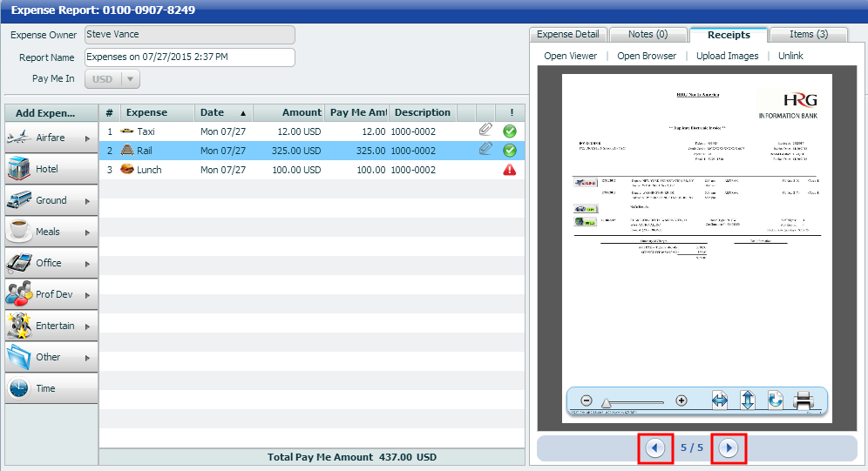
Task: Expand the Airfare submenu arrow
Action: (87, 138)
